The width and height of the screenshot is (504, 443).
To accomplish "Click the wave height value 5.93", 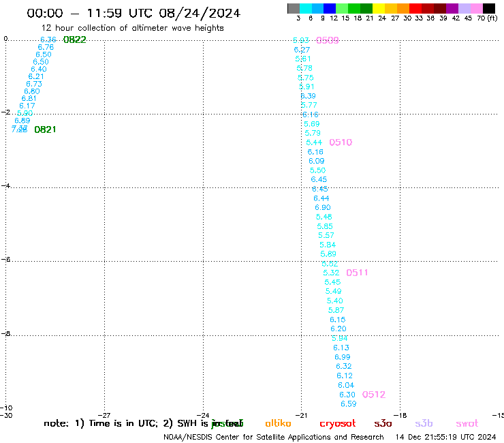I will pos(301,40).
